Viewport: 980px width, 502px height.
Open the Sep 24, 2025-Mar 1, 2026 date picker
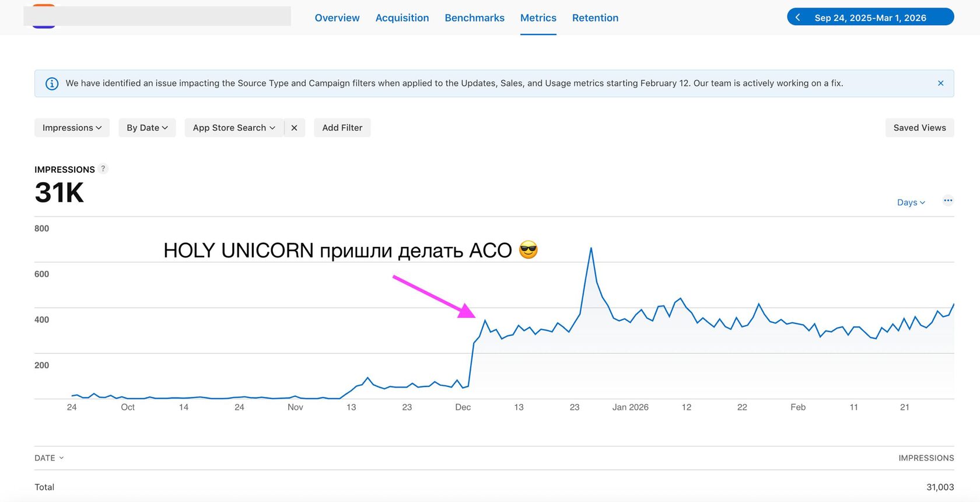click(x=870, y=18)
